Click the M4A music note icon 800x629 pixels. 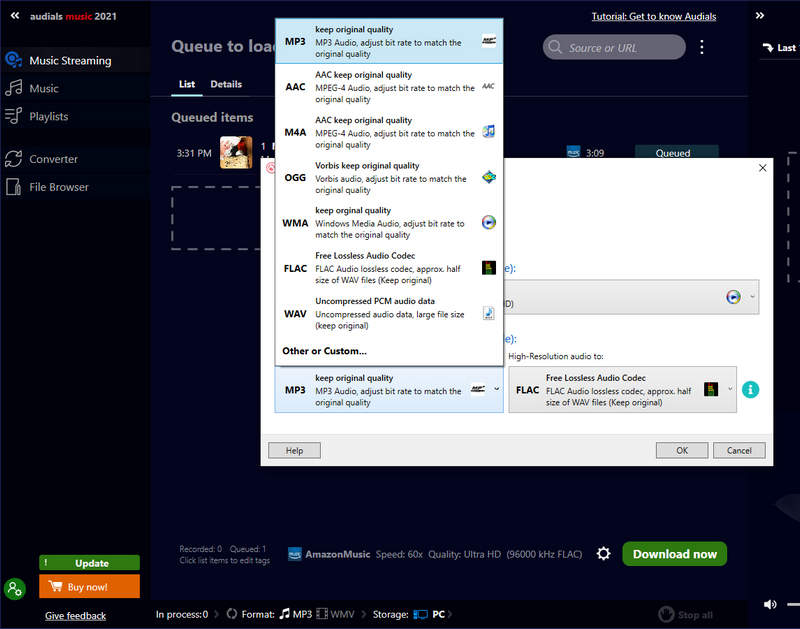[x=488, y=132]
